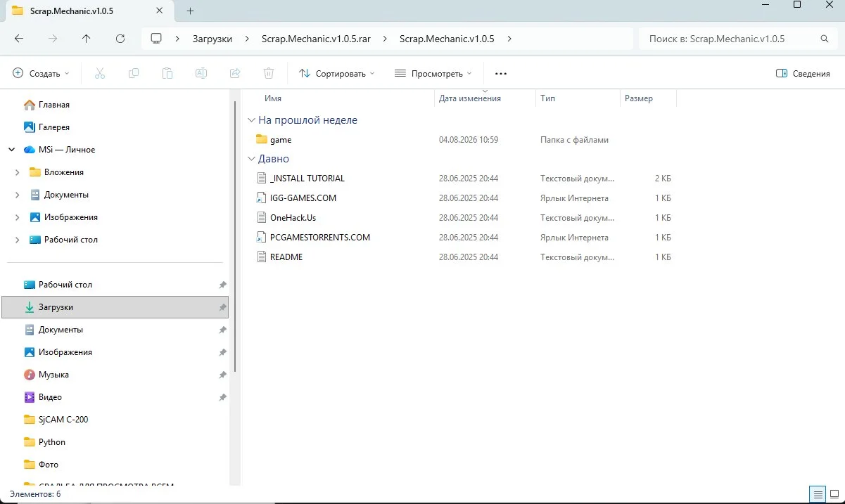The width and height of the screenshot is (845, 504).
Task: Collapse the На прошлой неделе group
Action: 252,120
